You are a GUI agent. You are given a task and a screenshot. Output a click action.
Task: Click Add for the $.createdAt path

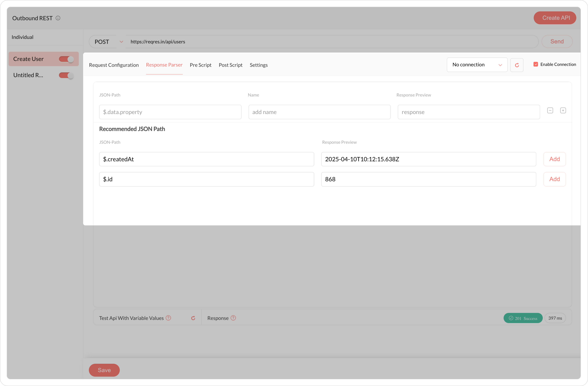(554, 159)
